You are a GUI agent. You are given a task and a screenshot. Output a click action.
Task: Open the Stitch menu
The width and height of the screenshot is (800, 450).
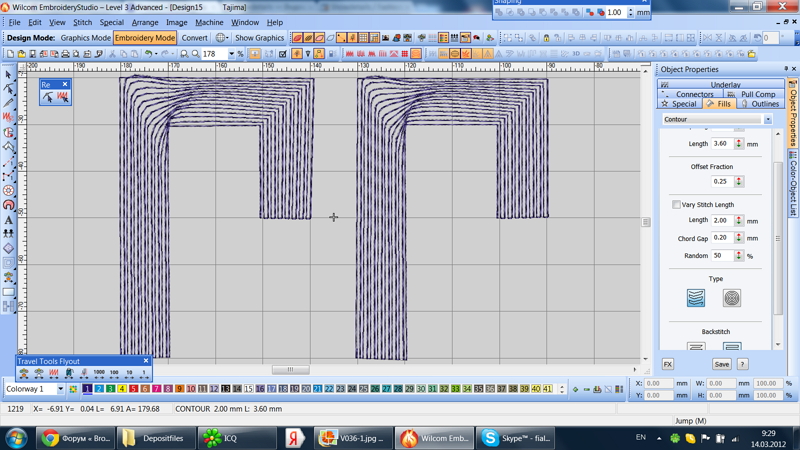pyautogui.click(x=82, y=22)
